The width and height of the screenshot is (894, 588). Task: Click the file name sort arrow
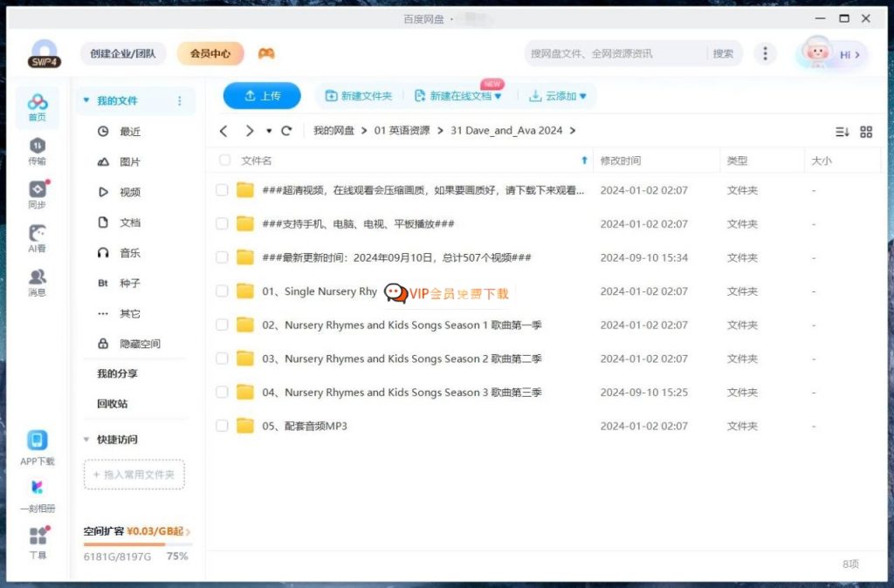[x=584, y=161]
